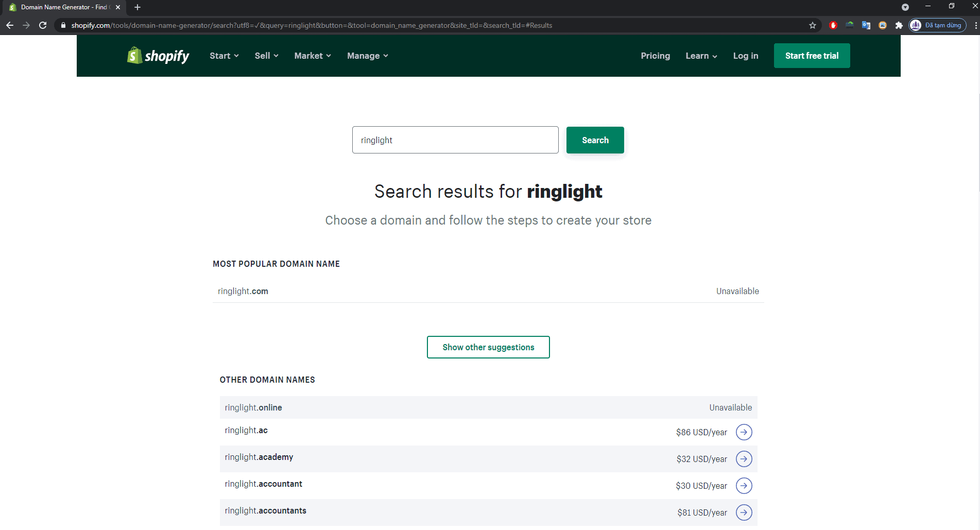The height and width of the screenshot is (530, 980).
Task: Reload the page
Action: click(x=43, y=25)
